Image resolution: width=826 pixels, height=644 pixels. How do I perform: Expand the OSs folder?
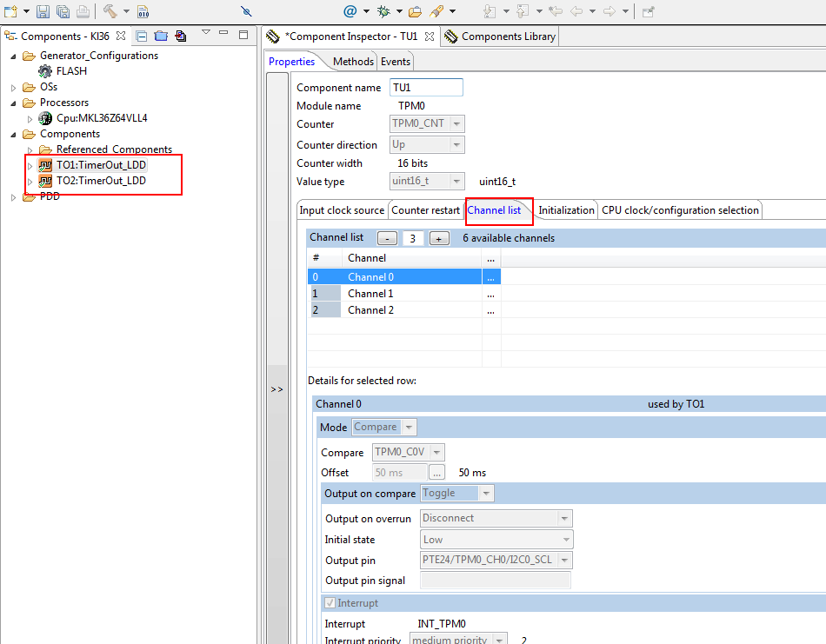tap(14, 88)
